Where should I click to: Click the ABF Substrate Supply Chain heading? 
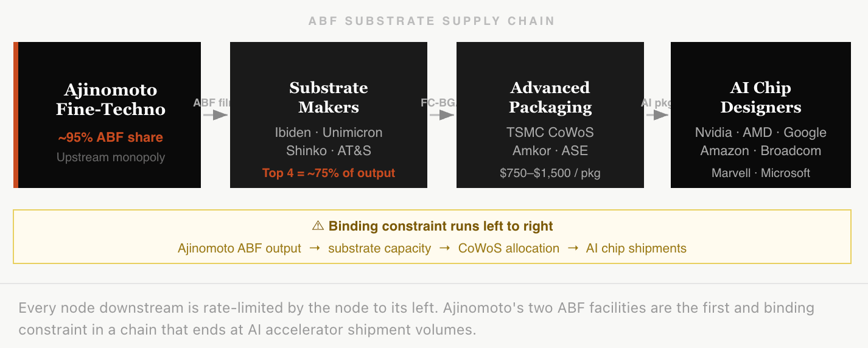432,21
